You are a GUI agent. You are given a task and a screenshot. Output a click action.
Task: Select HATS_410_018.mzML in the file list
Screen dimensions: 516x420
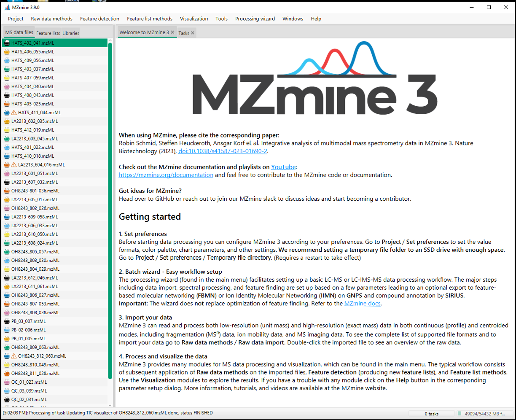55,156
